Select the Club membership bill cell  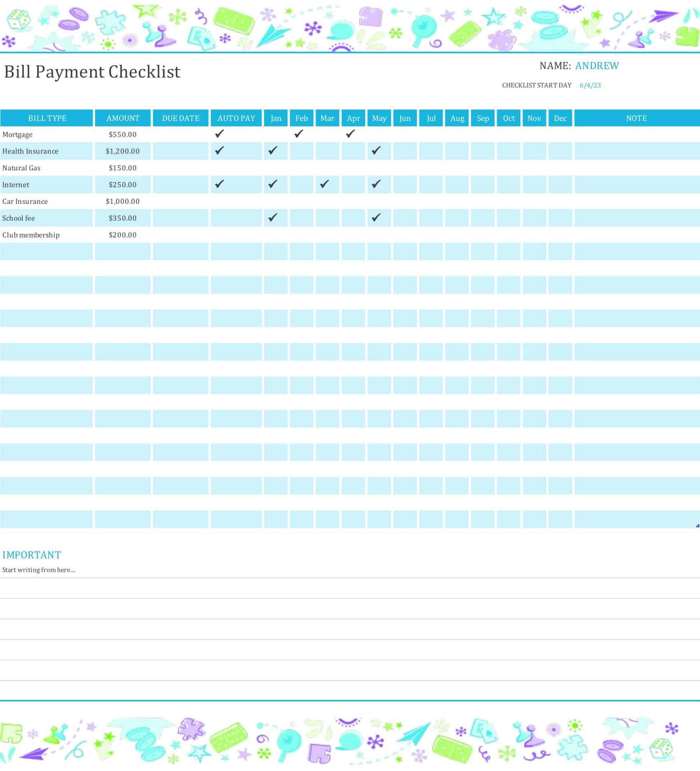coord(47,235)
